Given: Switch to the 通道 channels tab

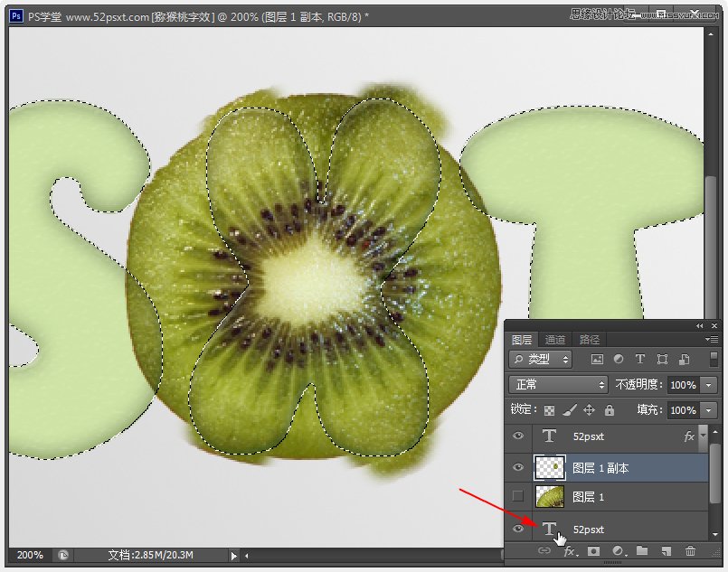Looking at the screenshot, I should point(554,339).
